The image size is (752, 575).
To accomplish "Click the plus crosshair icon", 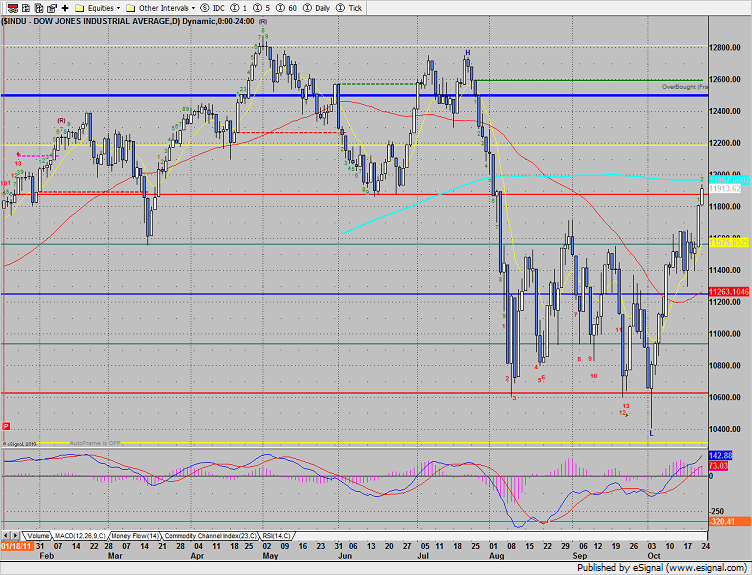I will (x=65, y=8).
